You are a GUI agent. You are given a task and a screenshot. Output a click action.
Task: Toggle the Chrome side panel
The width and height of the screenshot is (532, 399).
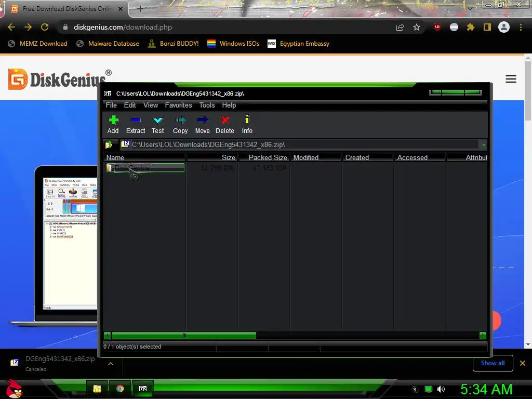(487, 27)
